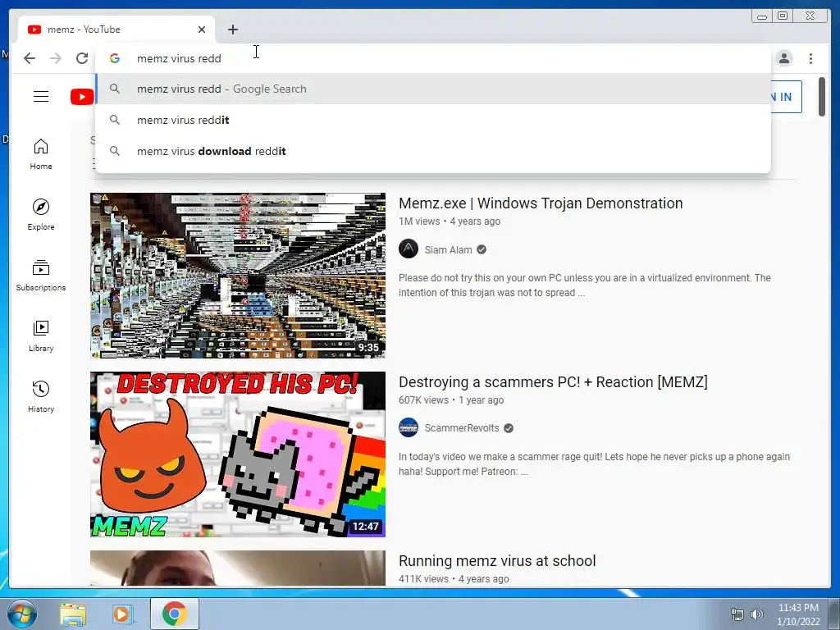The image size is (840, 630).
Task: Open Windows Explorer from the taskbar
Action: coord(73,614)
